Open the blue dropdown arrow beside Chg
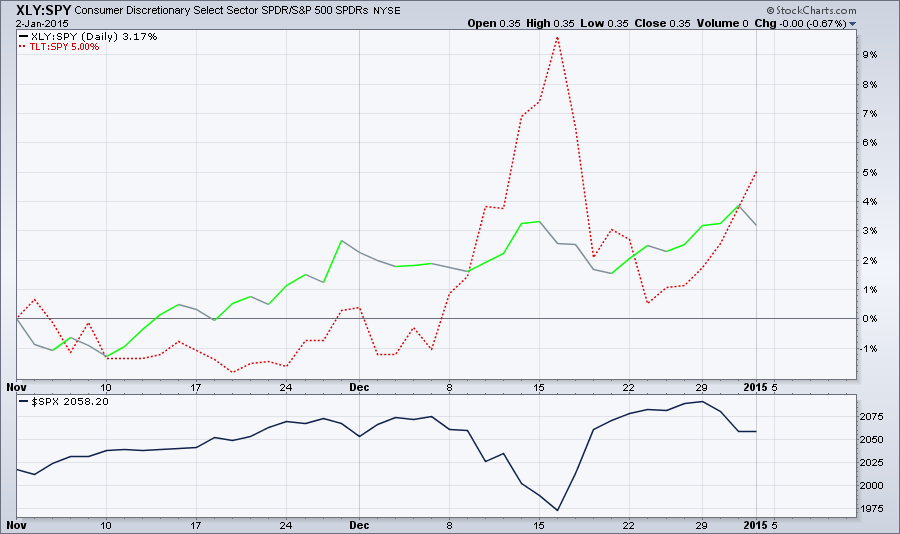The width and height of the screenshot is (900, 534). pyautogui.click(x=852, y=24)
